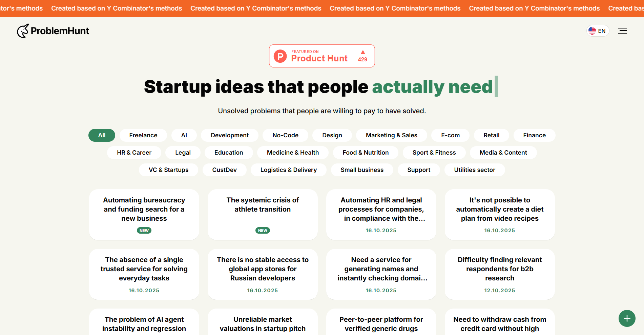Choose the VC & Startups filter

[x=168, y=170]
